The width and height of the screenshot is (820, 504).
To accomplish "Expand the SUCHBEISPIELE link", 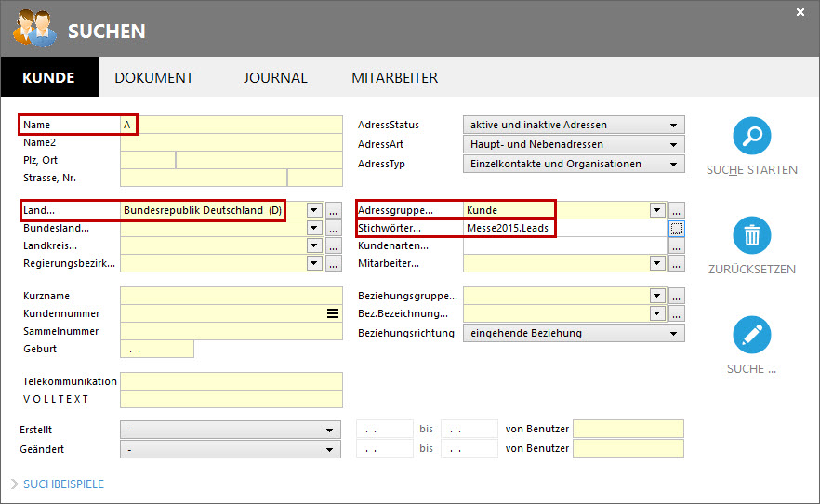I will coord(63,484).
